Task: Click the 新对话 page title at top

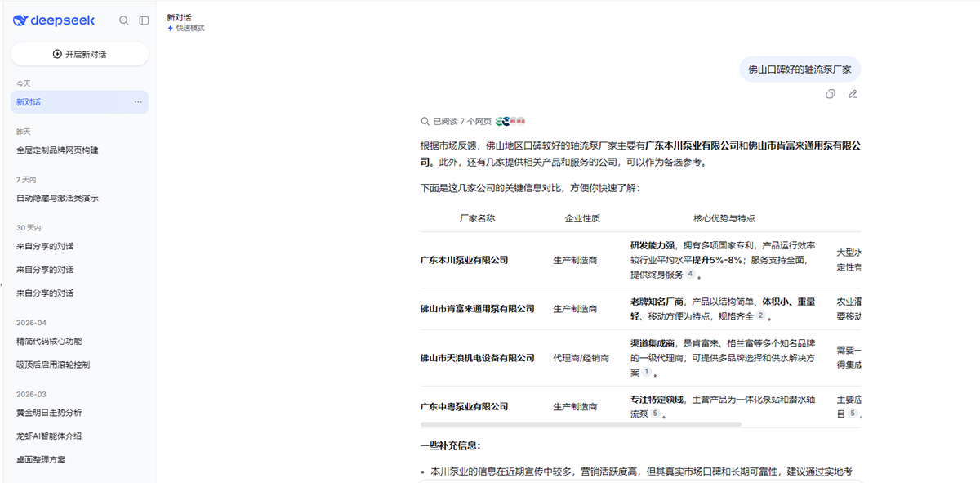Action: point(179,17)
